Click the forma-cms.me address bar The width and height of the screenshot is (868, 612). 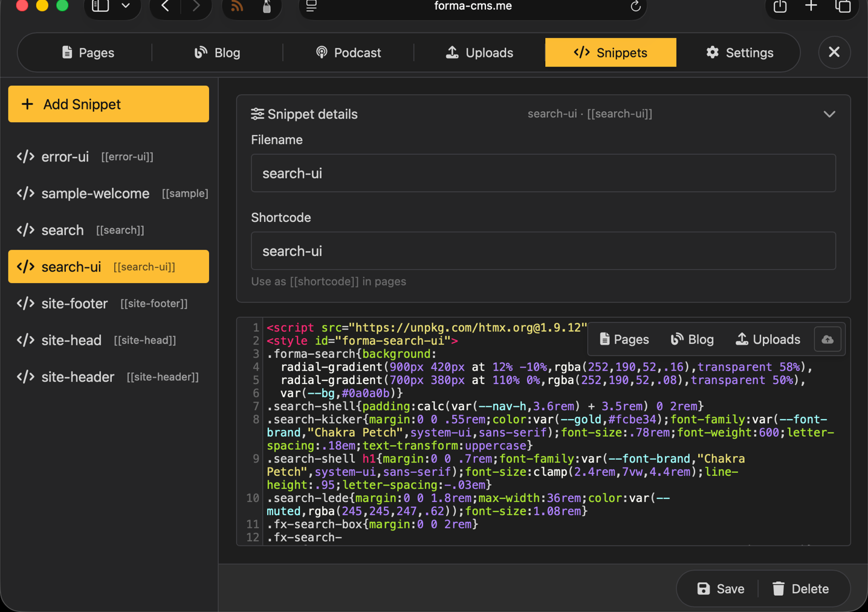(473, 7)
